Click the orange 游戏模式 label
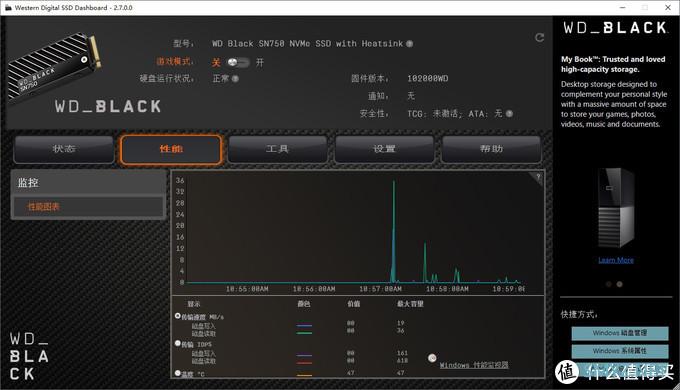Image resolution: width=680 pixels, height=390 pixels. coord(174,62)
